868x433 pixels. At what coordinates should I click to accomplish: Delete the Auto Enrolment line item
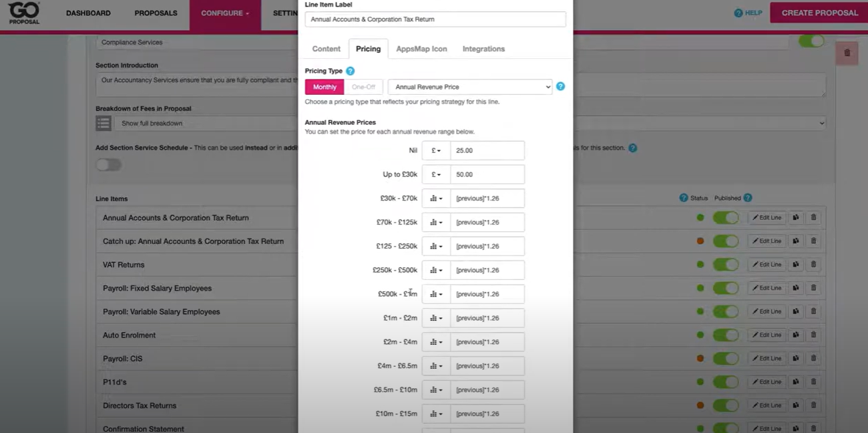813,335
